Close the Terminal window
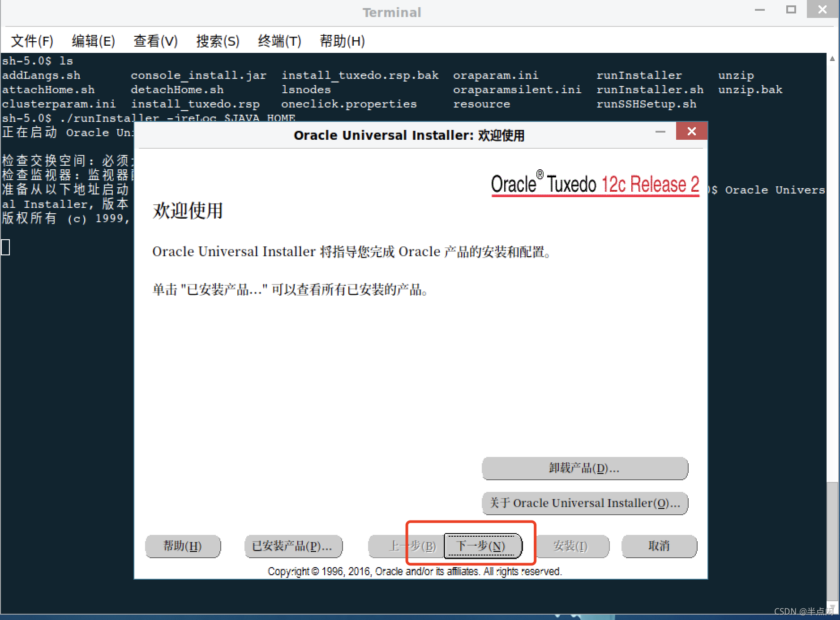Screen dimensions: 840x620 pos(823,9)
